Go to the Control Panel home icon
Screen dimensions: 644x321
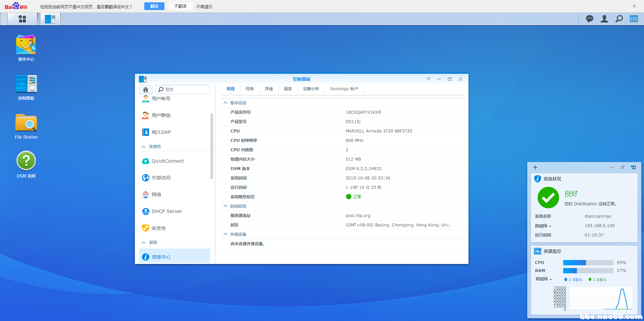146,90
